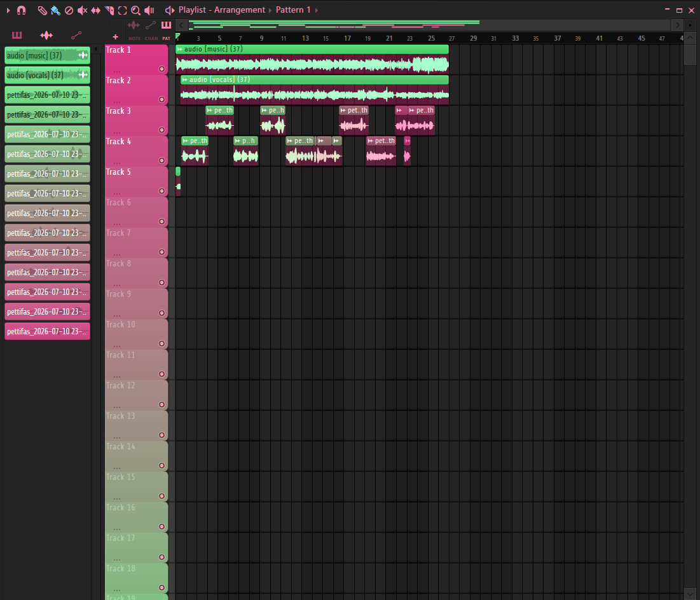Image resolution: width=700 pixels, height=600 pixels.
Task: Click the speaker icon before Playlist title
Action: tap(170, 10)
